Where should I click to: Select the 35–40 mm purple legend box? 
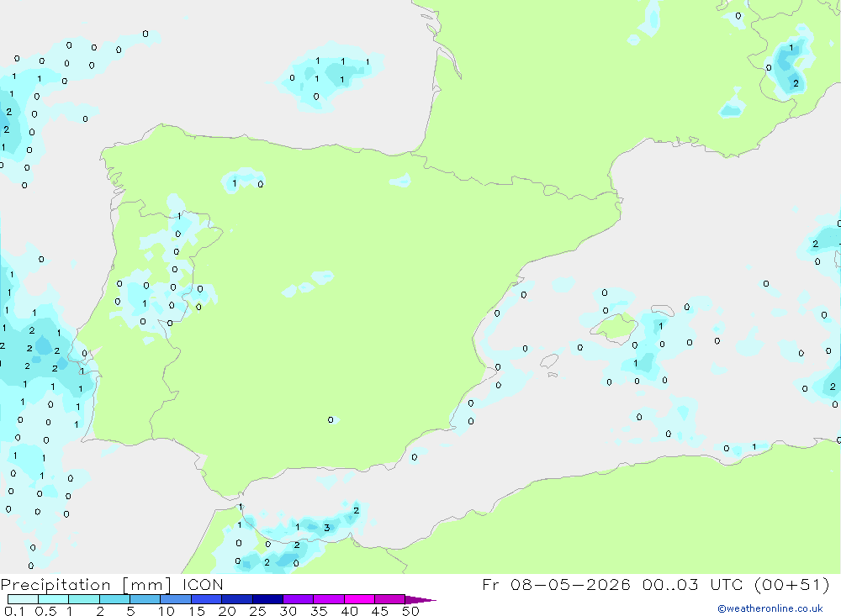click(329, 599)
